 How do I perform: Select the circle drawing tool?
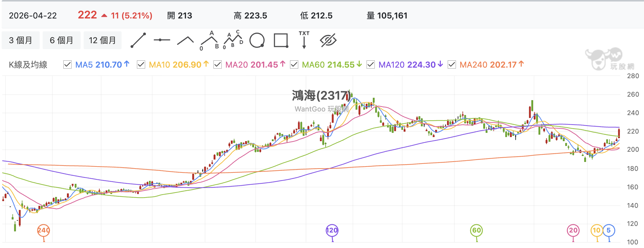click(257, 41)
